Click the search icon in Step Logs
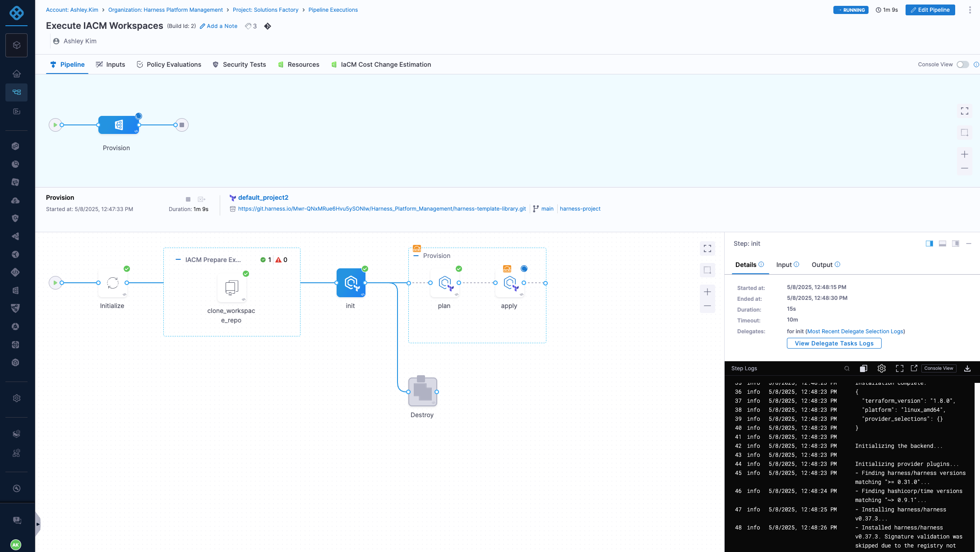 point(846,368)
